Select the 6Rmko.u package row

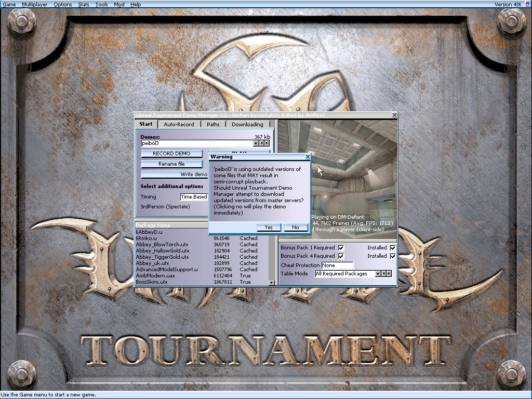pos(202,238)
